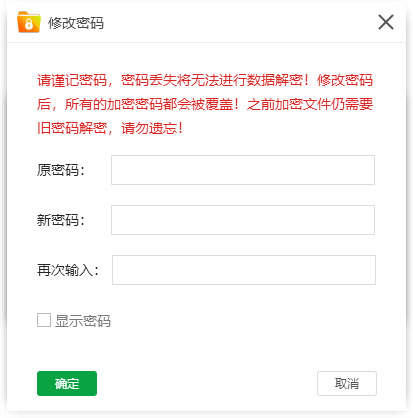Click the 新密码: label

61,220
